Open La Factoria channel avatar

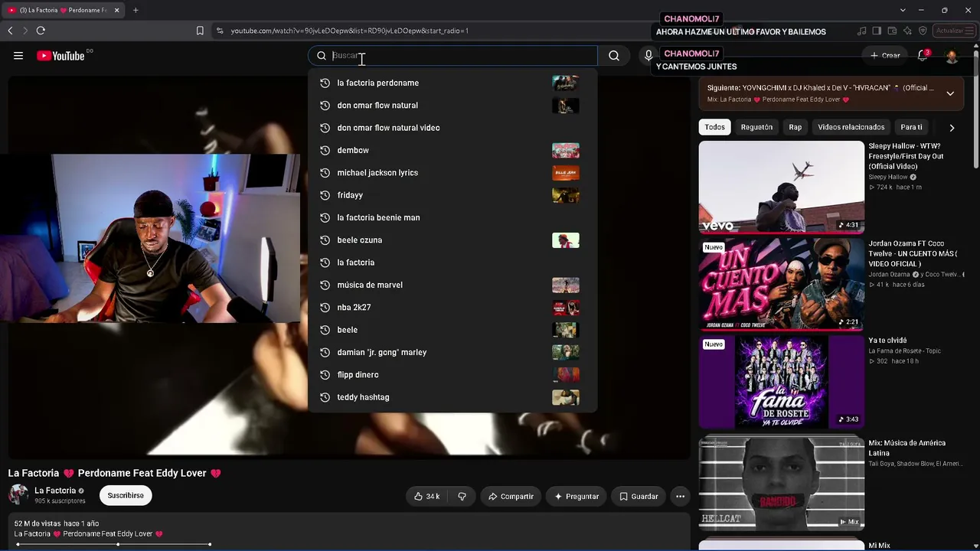click(x=18, y=494)
